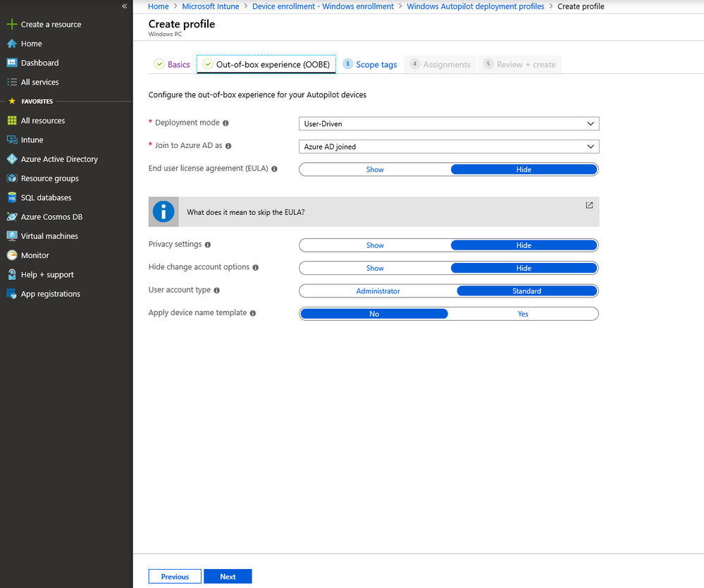Set Hide change account options to Show
Viewport: 704px width, 588px height.
point(374,268)
